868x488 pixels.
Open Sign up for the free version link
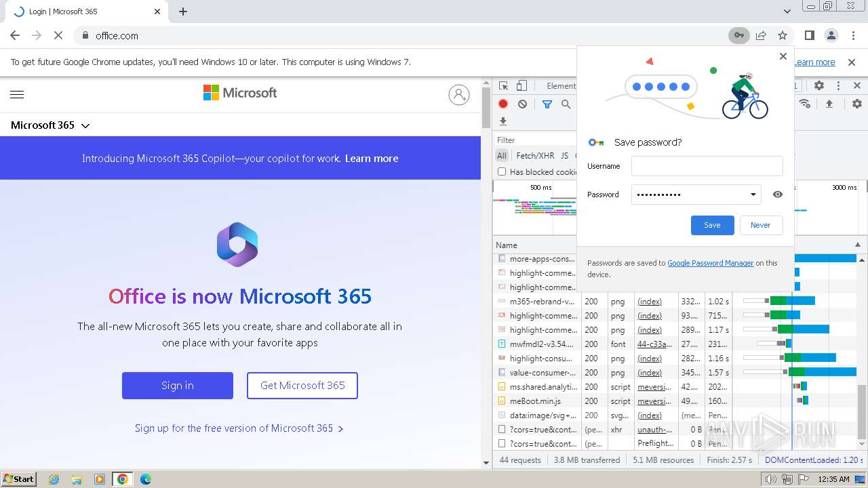pyautogui.click(x=239, y=428)
